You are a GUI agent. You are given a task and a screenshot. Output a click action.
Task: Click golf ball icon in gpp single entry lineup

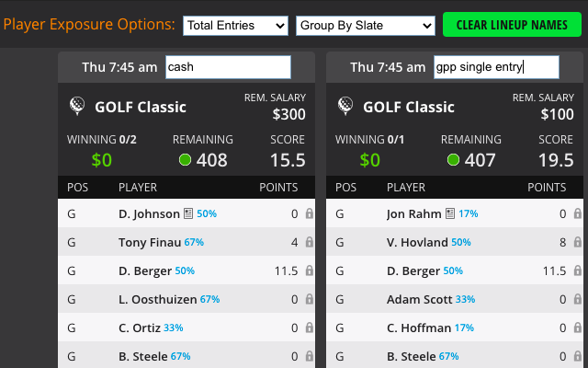tap(345, 106)
